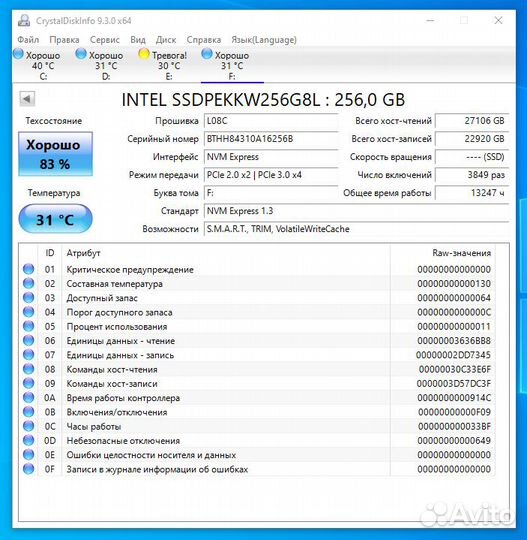Viewport: 527px width, 540px height.
Task: Click the Буква тома field F:
Action: tap(271, 193)
